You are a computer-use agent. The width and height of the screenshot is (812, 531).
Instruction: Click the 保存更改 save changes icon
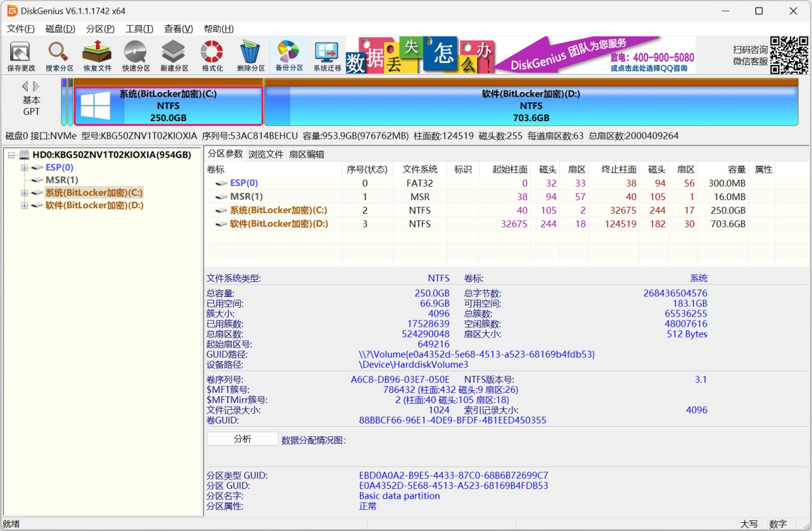tap(20, 56)
